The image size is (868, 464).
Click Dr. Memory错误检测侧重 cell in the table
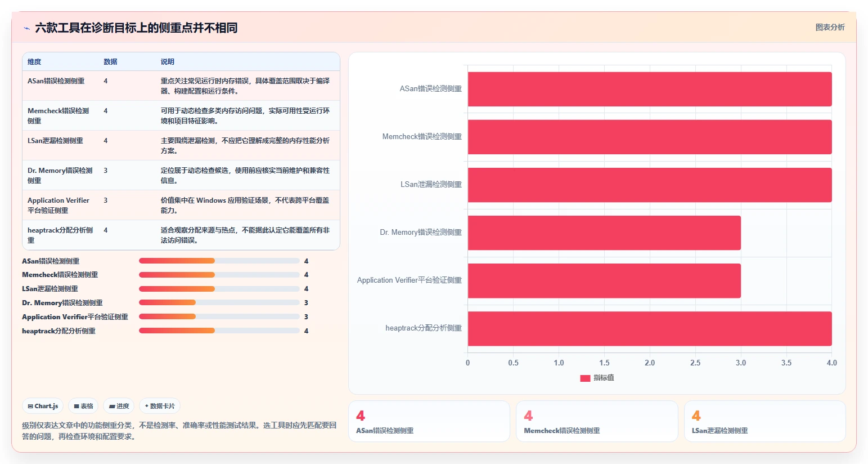click(x=60, y=175)
